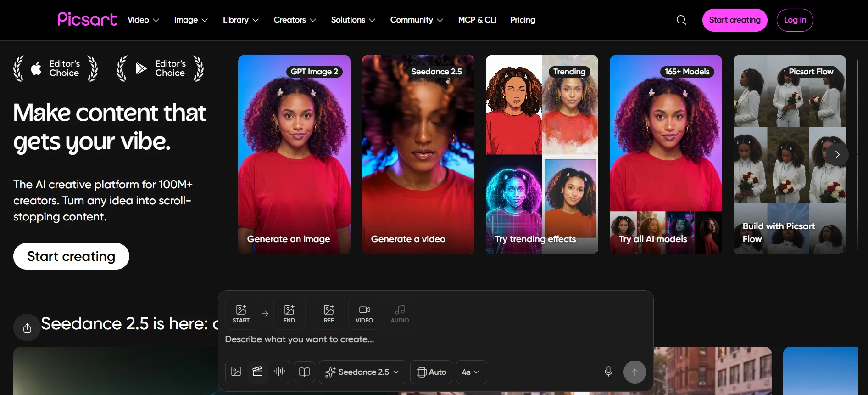The height and width of the screenshot is (395, 868).
Task: Click the Picsart Flow badge
Action: coord(811,72)
